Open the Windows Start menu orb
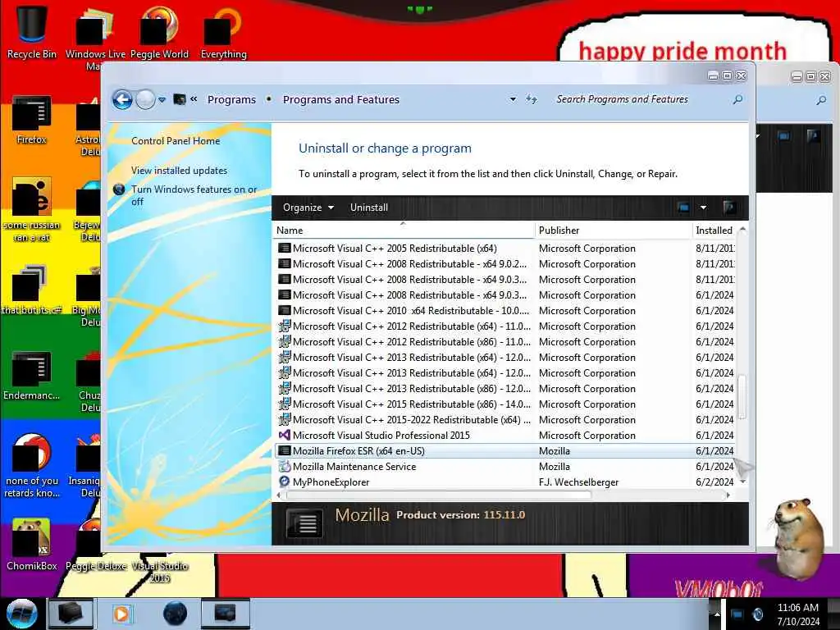This screenshot has height=630, width=840. 21,614
